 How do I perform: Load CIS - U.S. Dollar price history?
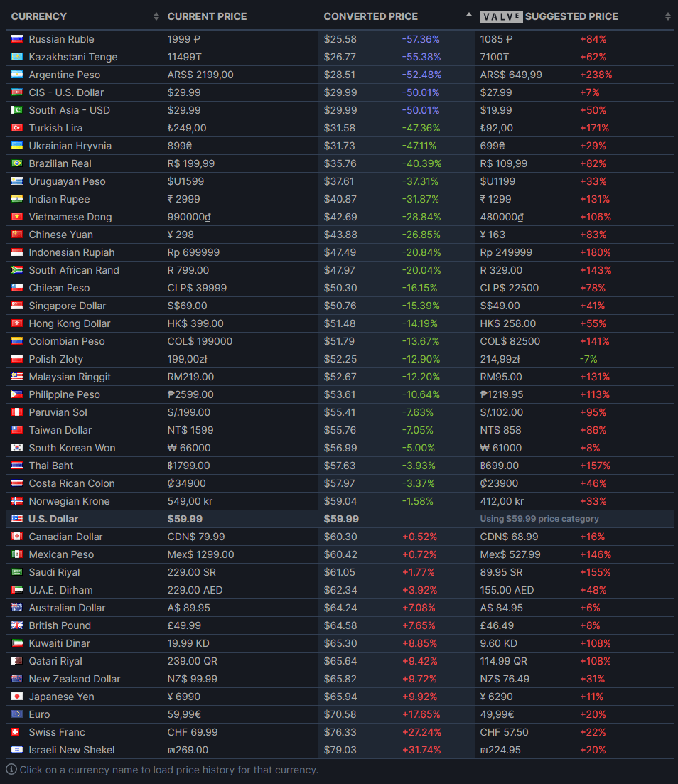67,92
